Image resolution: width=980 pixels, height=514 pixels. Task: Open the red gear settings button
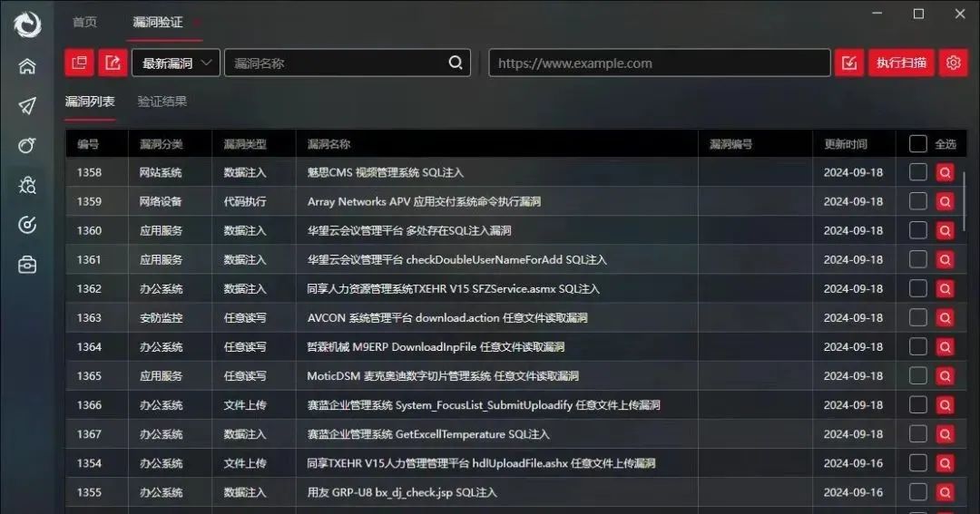953,63
